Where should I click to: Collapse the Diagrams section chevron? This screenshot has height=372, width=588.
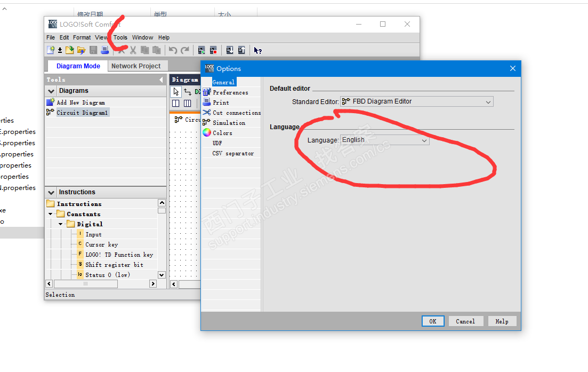[51, 91]
